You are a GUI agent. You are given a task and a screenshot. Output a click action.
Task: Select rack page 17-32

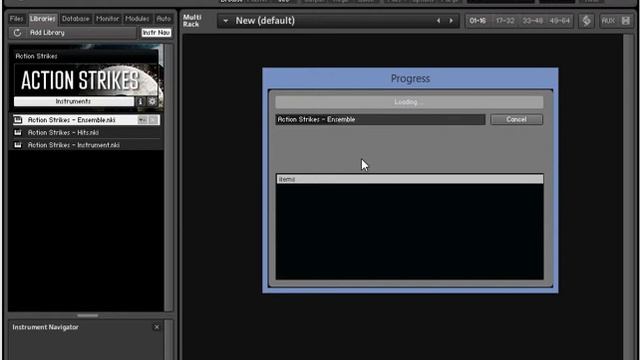(505, 21)
